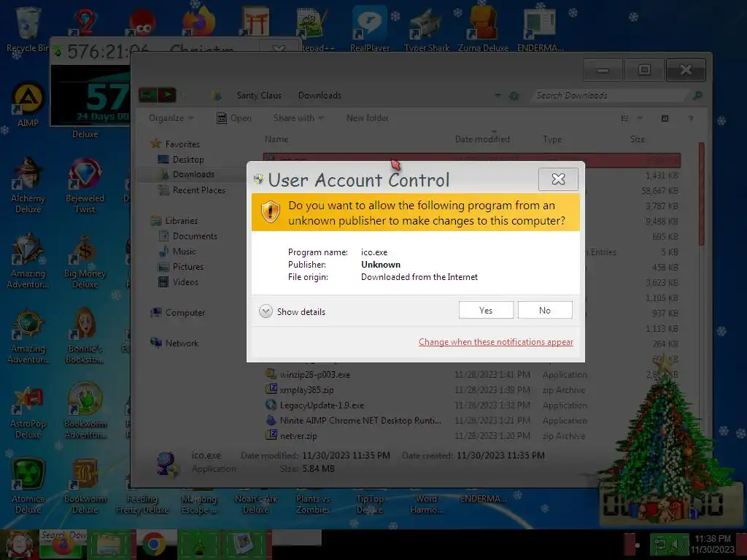This screenshot has width=747, height=560.
Task: Open the Share with dropdown in Explorer
Action: coord(298,117)
